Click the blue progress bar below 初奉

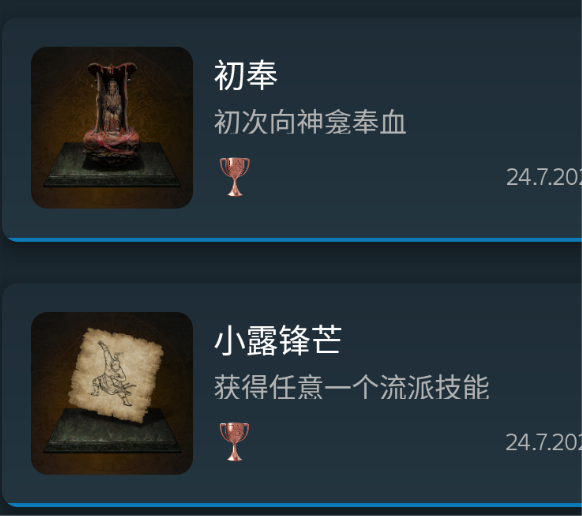[x=295, y=240]
